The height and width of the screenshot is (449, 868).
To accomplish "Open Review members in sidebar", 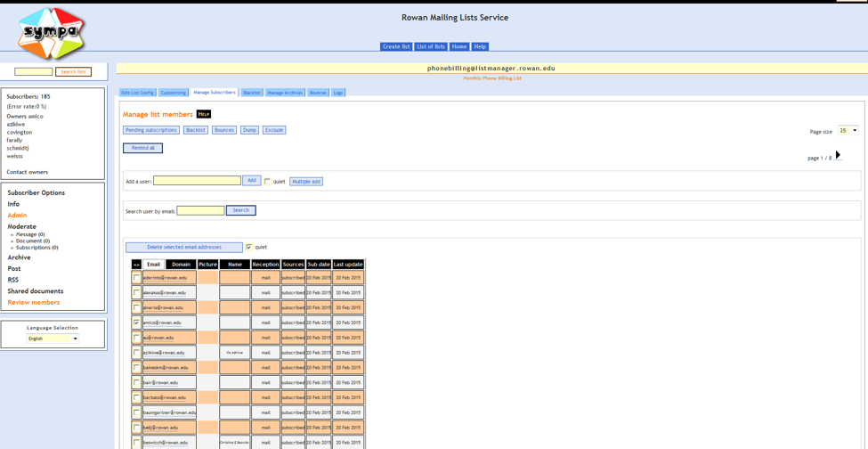I will coord(33,302).
